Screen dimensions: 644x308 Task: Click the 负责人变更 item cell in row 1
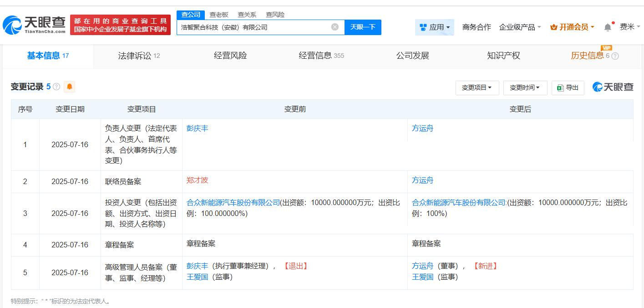(x=142, y=145)
